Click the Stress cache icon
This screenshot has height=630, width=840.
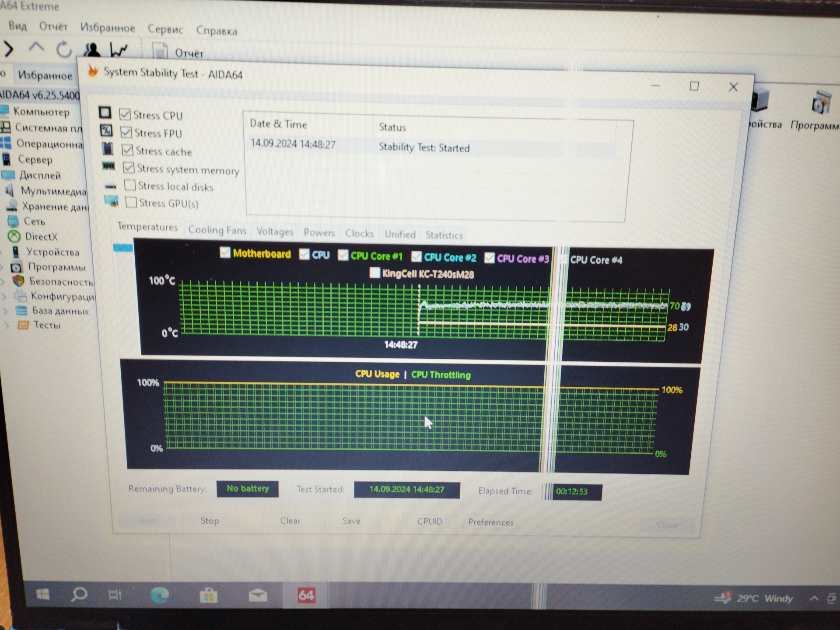coord(107,149)
